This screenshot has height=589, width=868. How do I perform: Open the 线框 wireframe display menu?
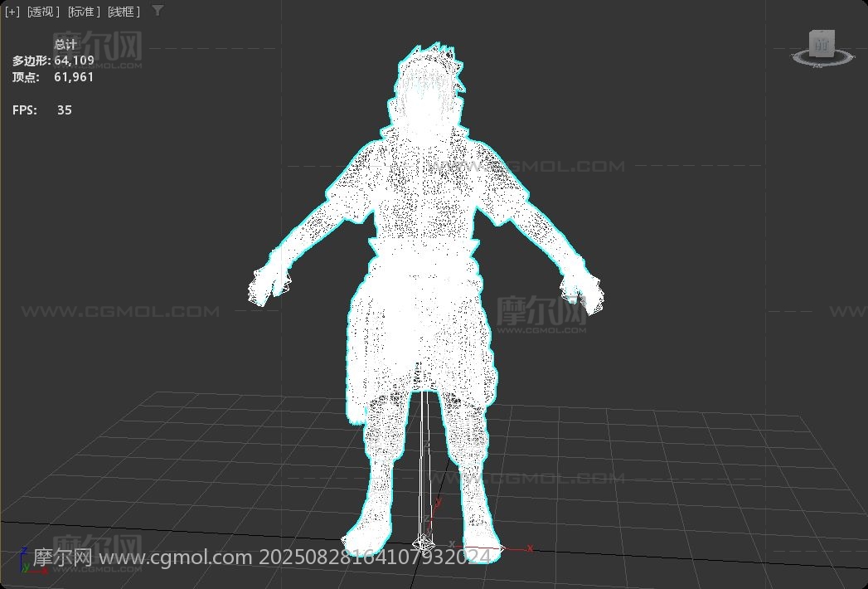coord(124,12)
